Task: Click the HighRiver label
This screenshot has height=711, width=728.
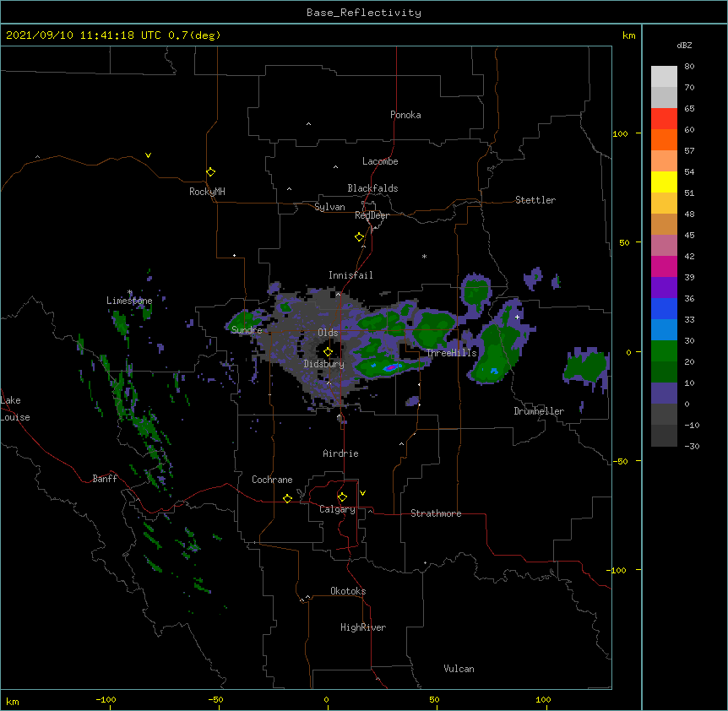Action: tap(363, 627)
